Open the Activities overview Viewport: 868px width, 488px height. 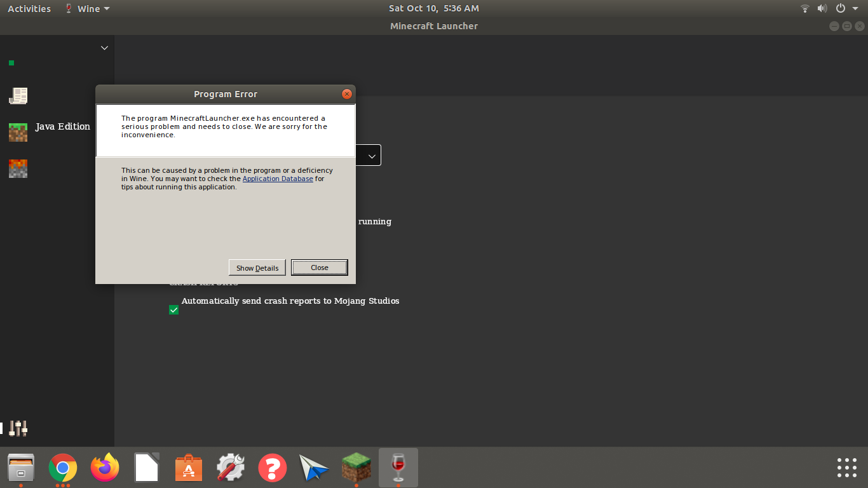(x=29, y=8)
